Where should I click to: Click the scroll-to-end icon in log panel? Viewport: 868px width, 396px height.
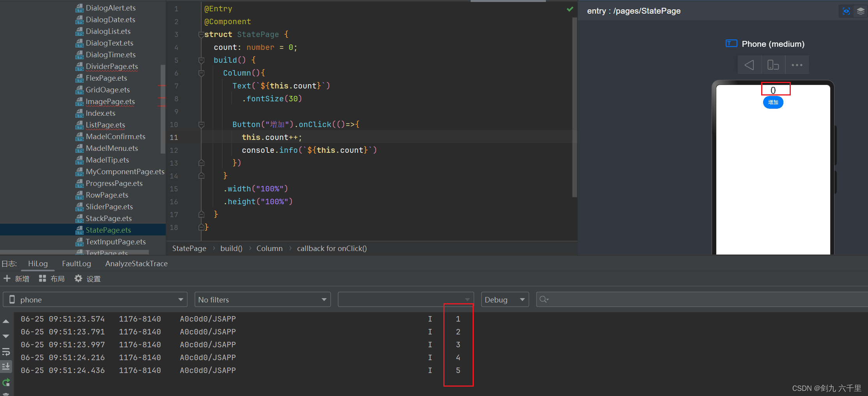6,366
